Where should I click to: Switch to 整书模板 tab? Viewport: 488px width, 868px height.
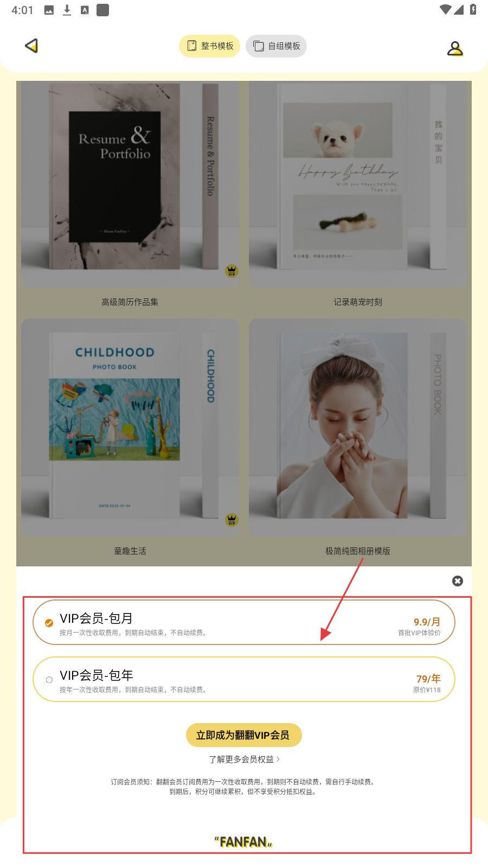[209, 46]
